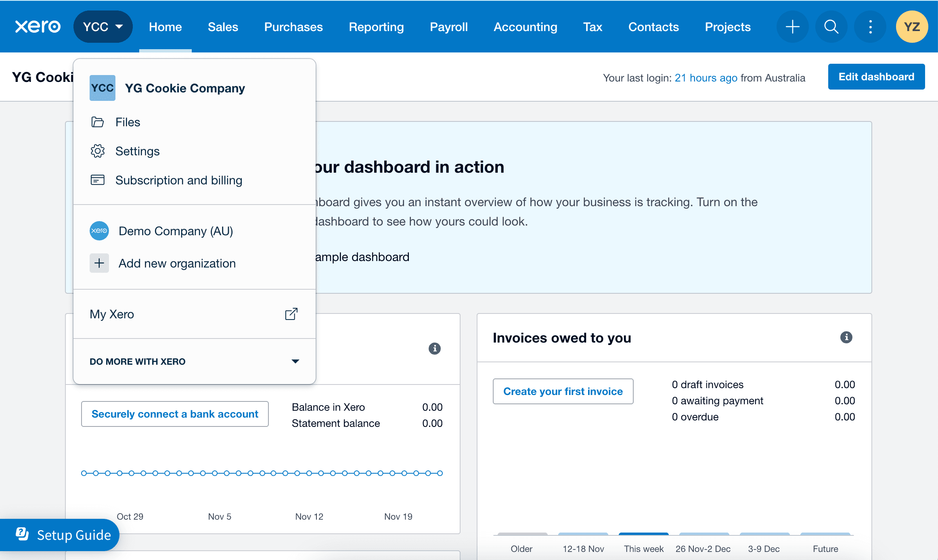Click the My Xero external link icon
The height and width of the screenshot is (560, 938).
(291, 314)
